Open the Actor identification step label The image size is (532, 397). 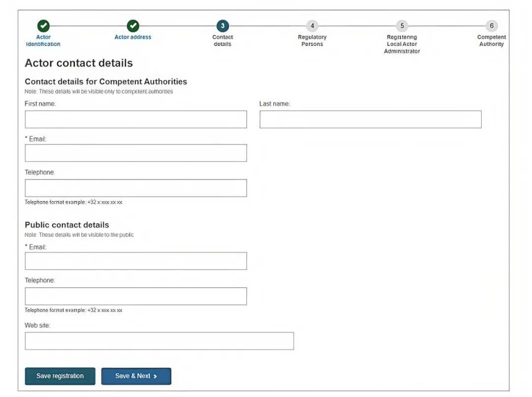coord(43,40)
